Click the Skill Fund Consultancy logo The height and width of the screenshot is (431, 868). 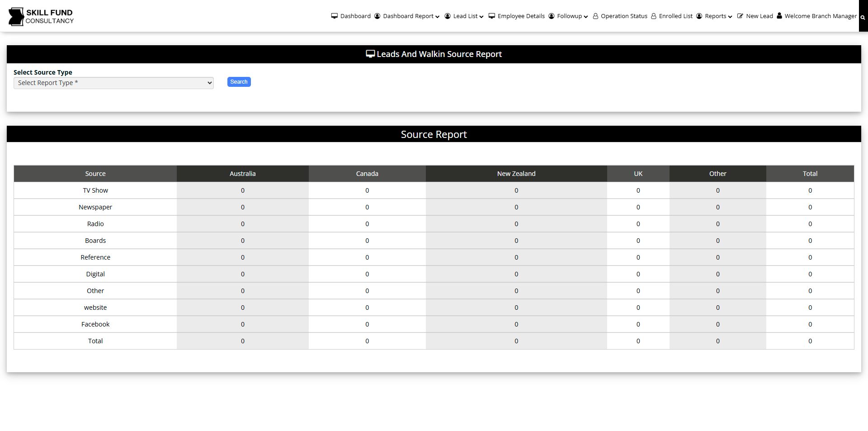[41, 16]
